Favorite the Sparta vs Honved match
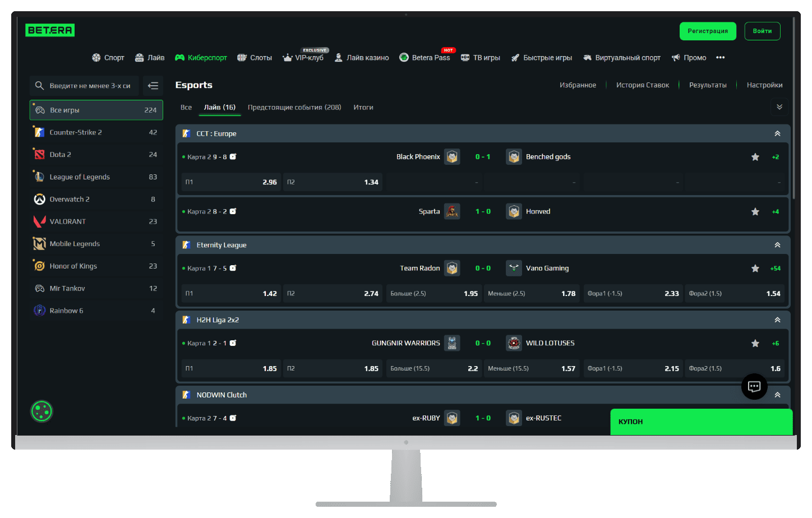 755,212
